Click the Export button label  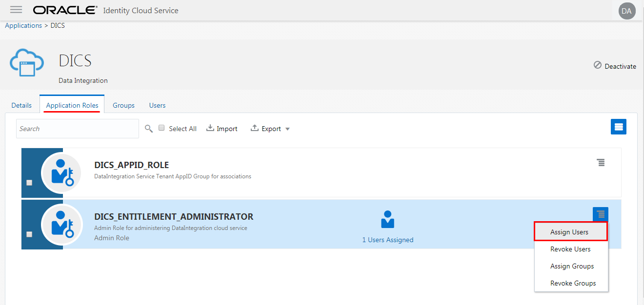pos(271,129)
